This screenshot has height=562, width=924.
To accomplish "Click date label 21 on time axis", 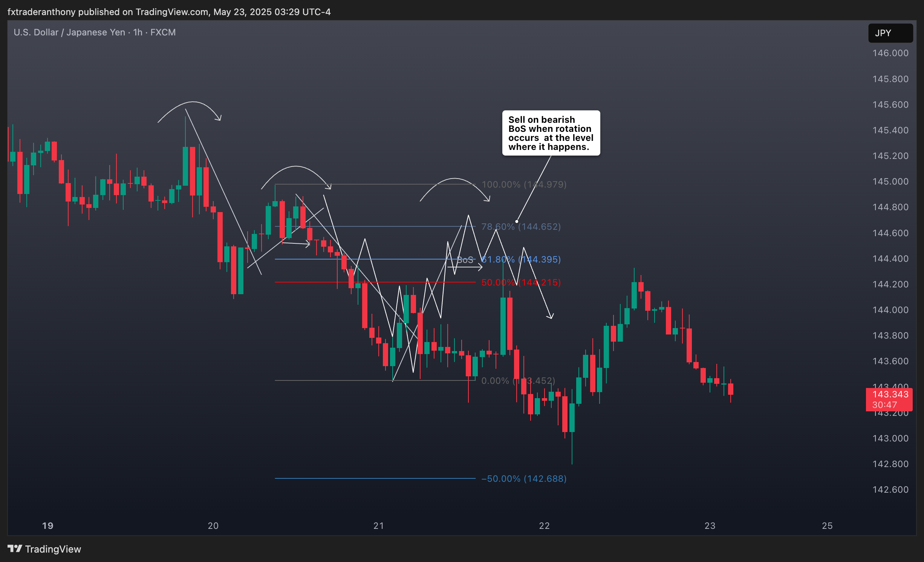I will [379, 526].
